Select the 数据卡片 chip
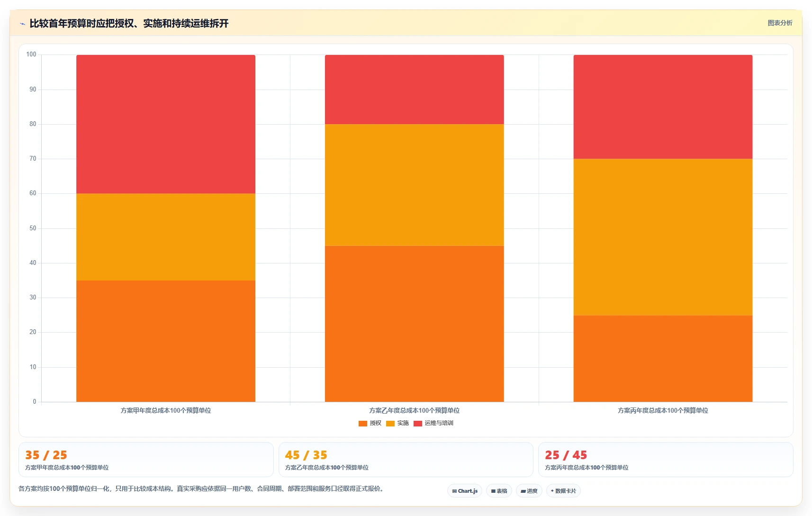 coord(563,491)
